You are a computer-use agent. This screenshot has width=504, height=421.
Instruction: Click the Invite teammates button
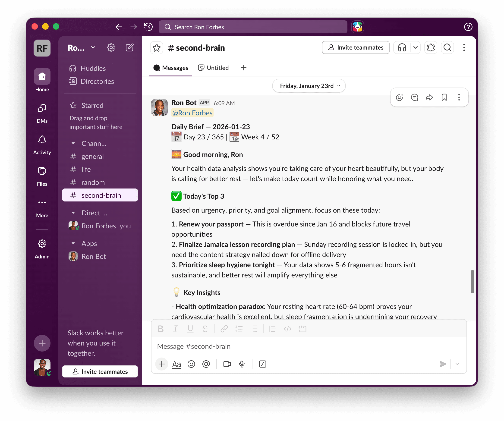(356, 47)
